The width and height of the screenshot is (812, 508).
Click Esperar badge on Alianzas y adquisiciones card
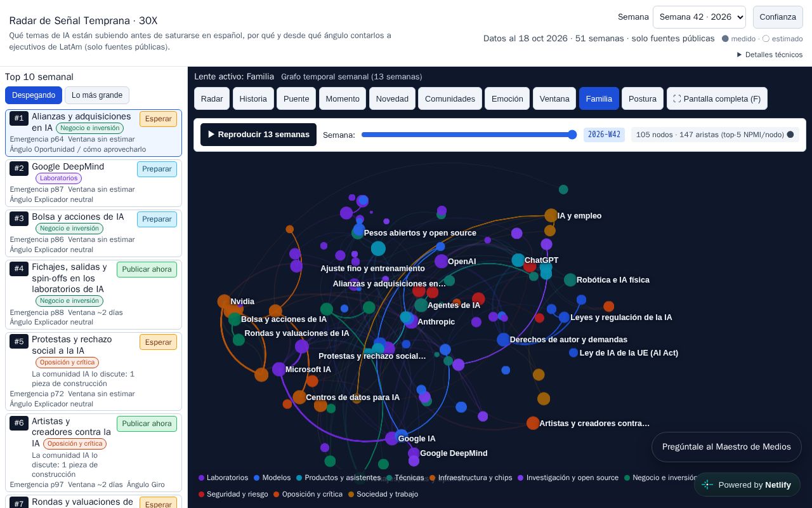[158, 119]
